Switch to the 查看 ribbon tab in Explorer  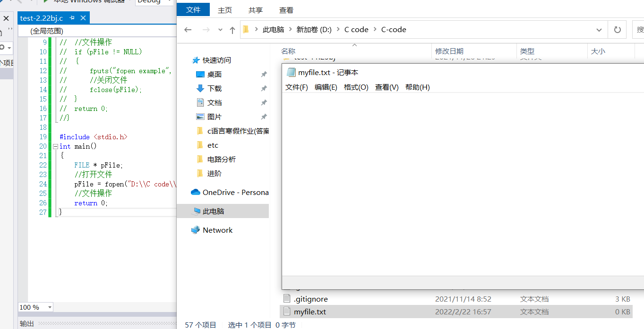pyautogui.click(x=286, y=10)
